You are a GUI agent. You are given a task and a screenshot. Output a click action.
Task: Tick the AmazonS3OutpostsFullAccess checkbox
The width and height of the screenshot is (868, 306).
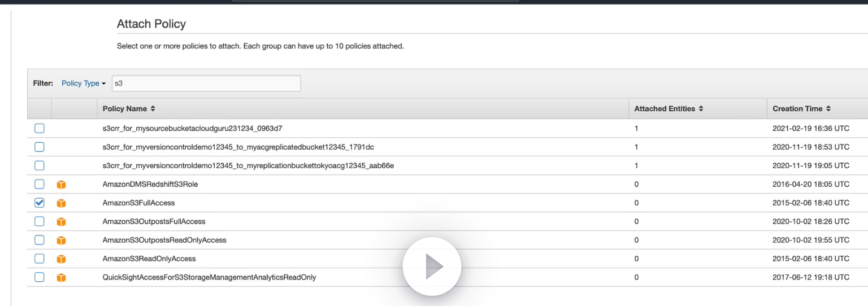(x=39, y=221)
